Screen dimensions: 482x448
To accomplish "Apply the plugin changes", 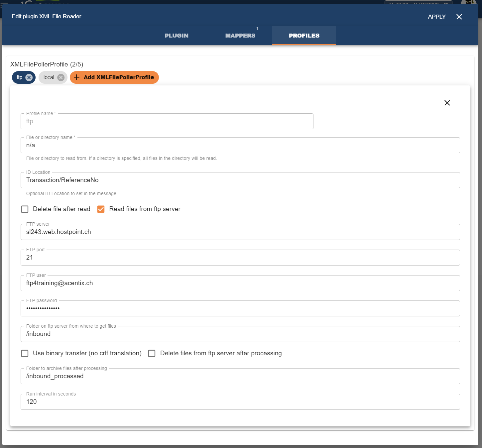I will (436, 17).
